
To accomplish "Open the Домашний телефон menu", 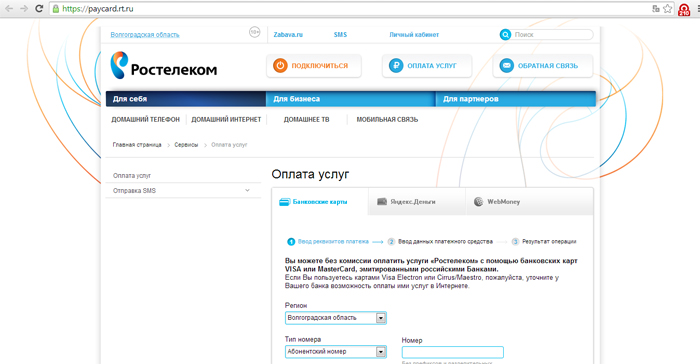I will click(146, 120).
